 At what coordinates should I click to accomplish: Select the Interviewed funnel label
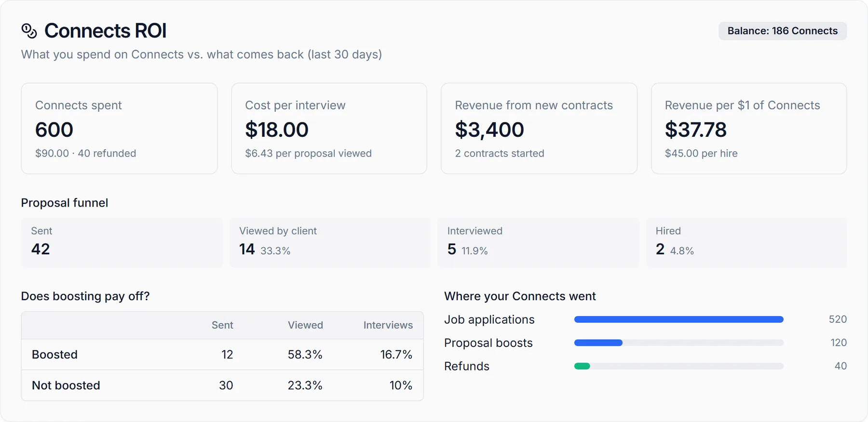coord(475,231)
